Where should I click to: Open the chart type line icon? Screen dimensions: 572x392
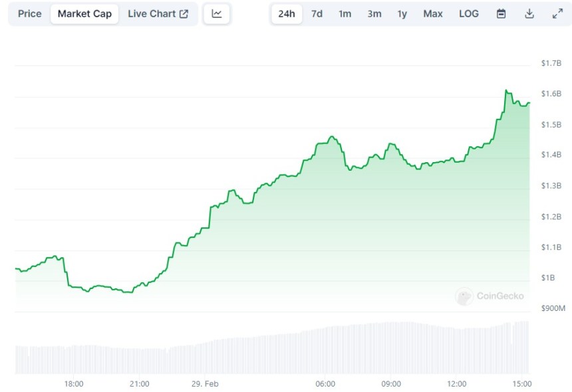pyautogui.click(x=217, y=14)
